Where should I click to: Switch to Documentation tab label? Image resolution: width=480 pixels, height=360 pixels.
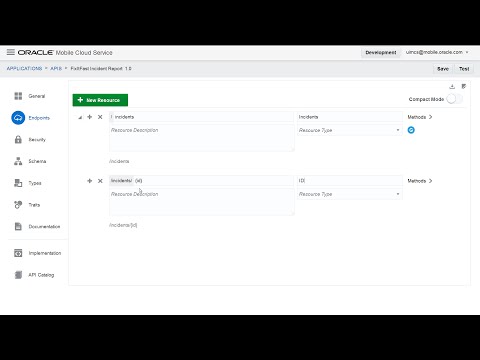coord(44,227)
